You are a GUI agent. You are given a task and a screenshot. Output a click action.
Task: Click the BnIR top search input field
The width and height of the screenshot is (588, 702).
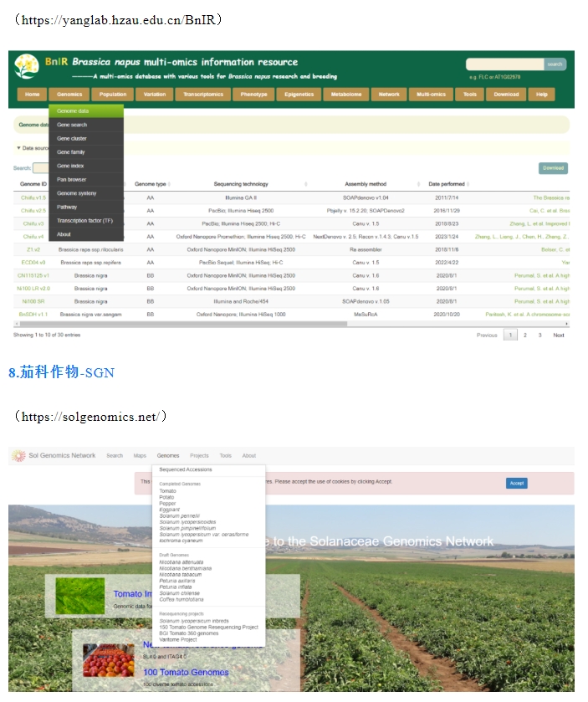pyautogui.click(x=506, y=65)
